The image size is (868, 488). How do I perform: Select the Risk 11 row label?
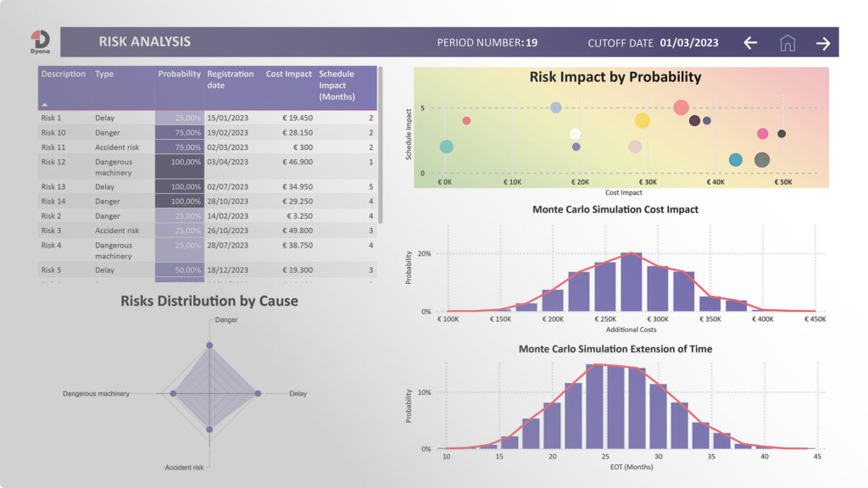(53, 147)
